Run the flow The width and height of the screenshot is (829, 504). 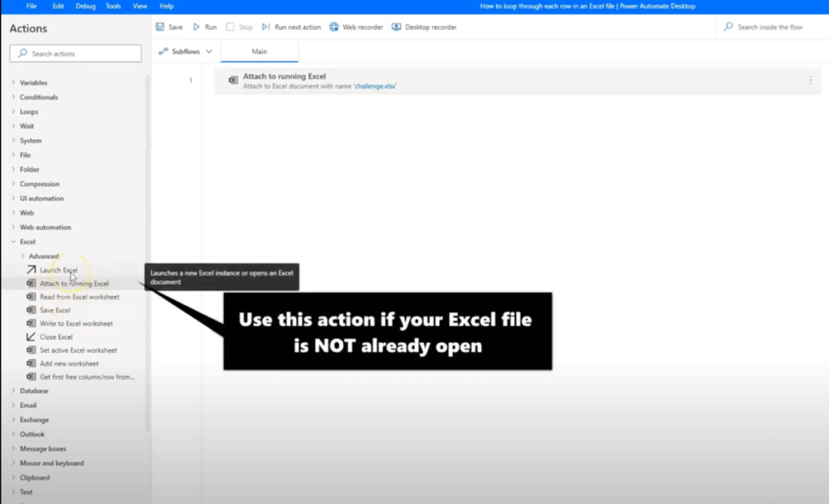point(206,26)
